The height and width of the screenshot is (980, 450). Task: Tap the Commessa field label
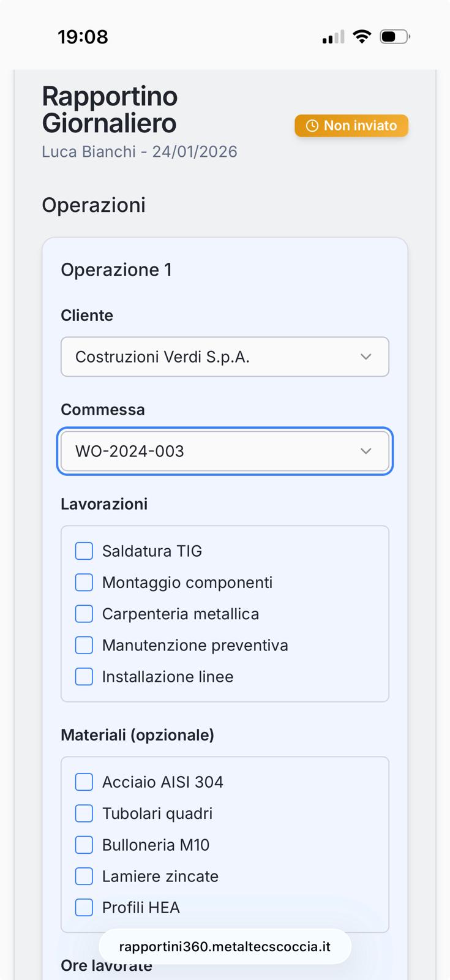[x=103, y=410]
